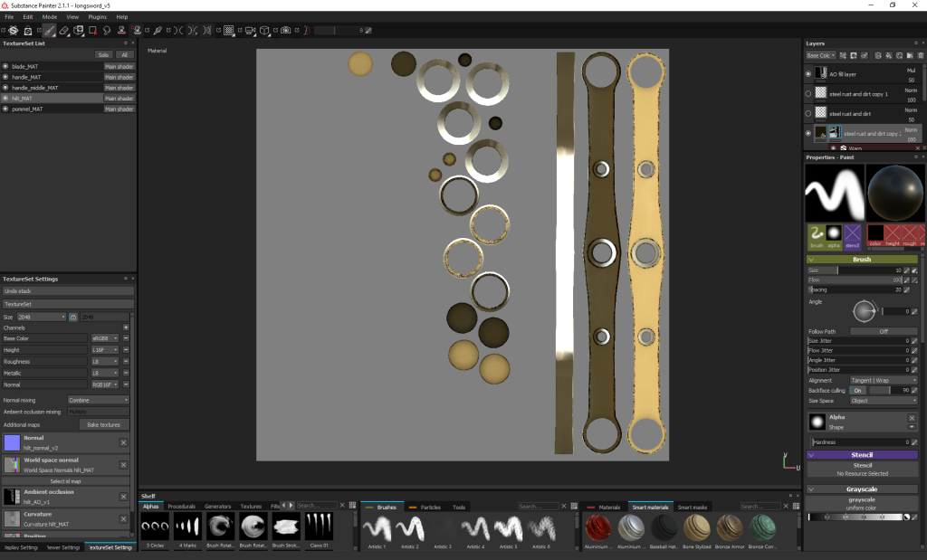The image size is (927, 560).
Task: Toggle visibility of handle_MAT texture set
Action: [x=5, y=77]
